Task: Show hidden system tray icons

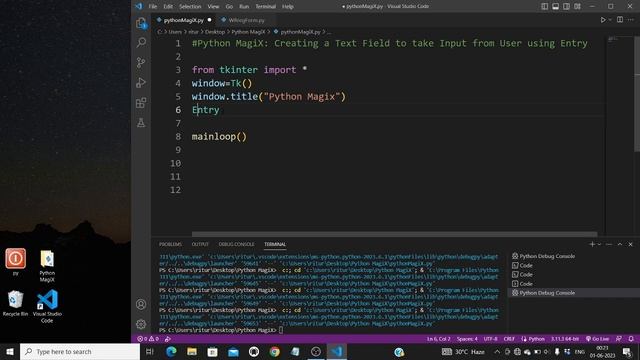Action: [497, 351]
